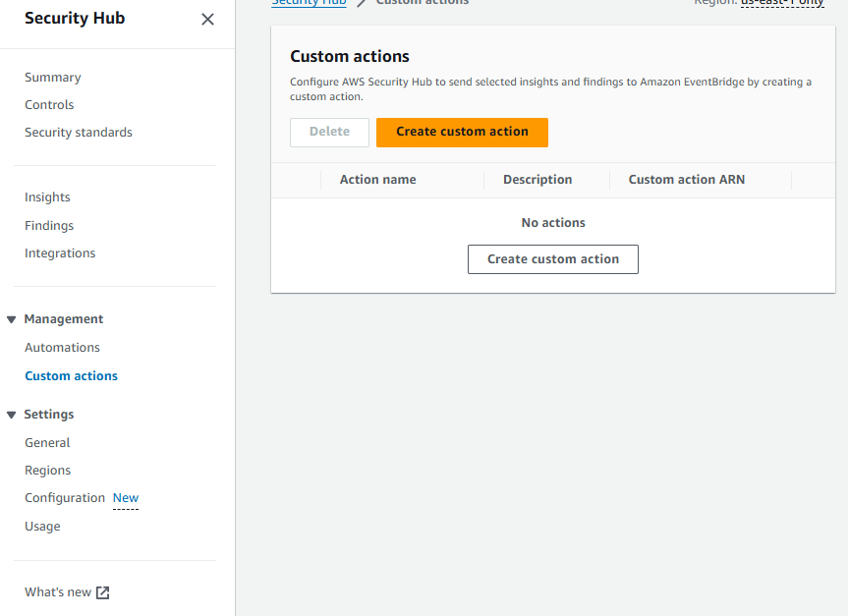The width and height of the screenshot is (848, 616).
Task: Click the Custom actions panel heading
Action: point(350,57)
